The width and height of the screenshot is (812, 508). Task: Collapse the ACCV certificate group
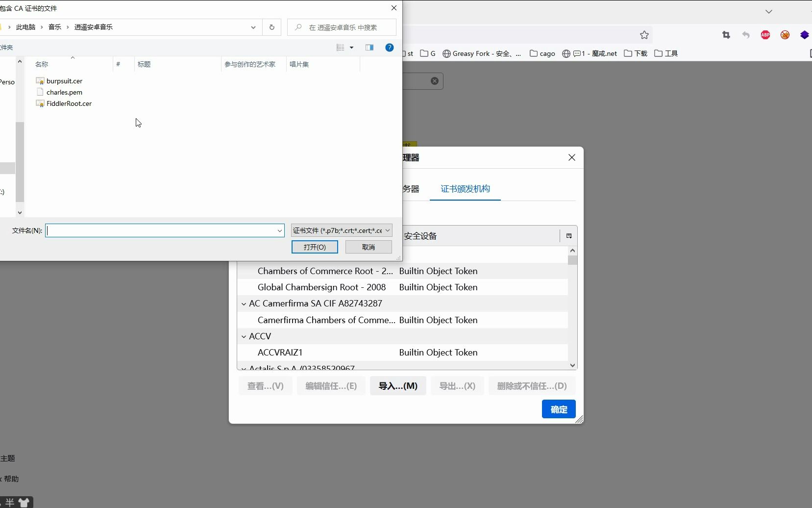[244, 336]
